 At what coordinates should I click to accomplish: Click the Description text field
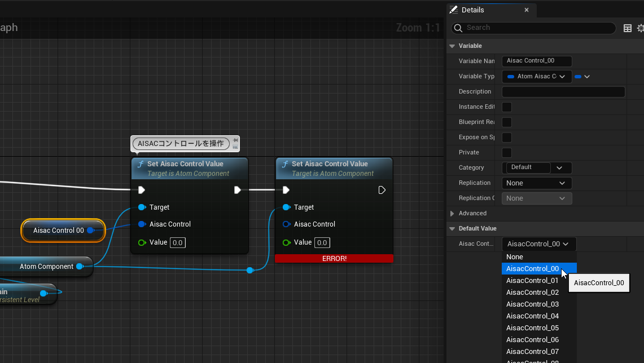point(563,91)
